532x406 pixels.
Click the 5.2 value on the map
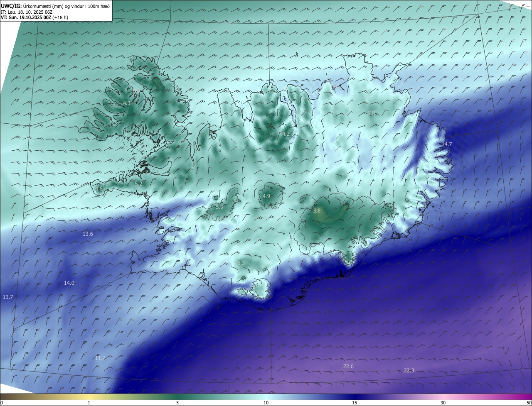[x=138, y=183]
